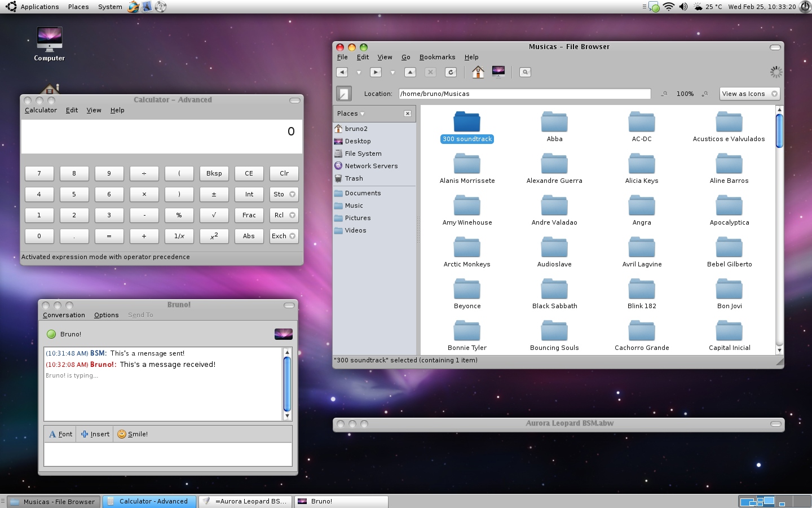Click in the chat message input box
The image size is (812, 508).
168,454
